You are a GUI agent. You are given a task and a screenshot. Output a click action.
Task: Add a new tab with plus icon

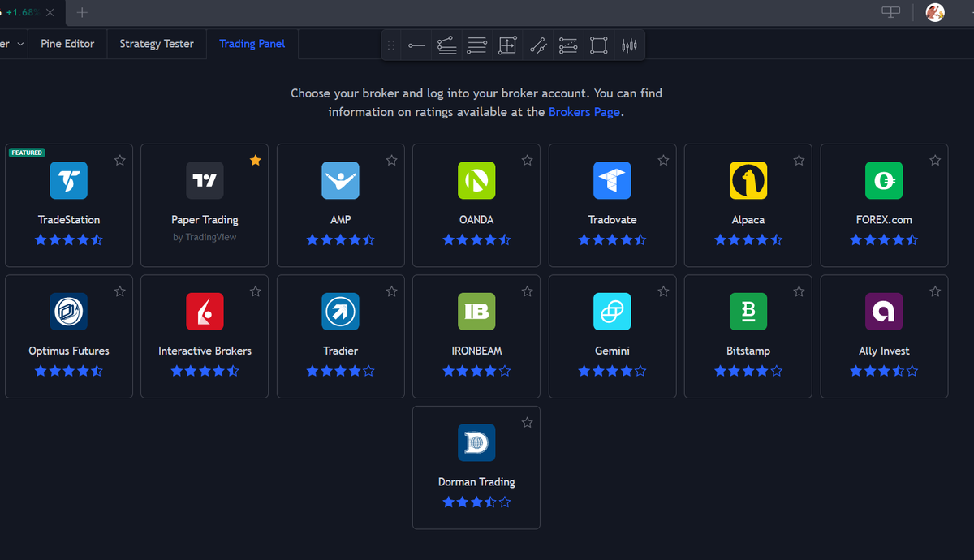click(x=82, y=12)
